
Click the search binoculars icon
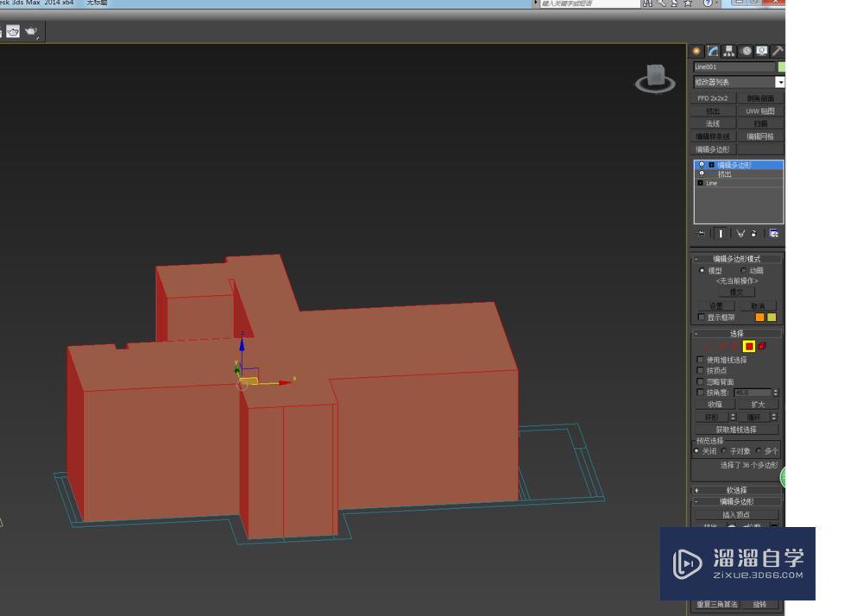point(648,3)
